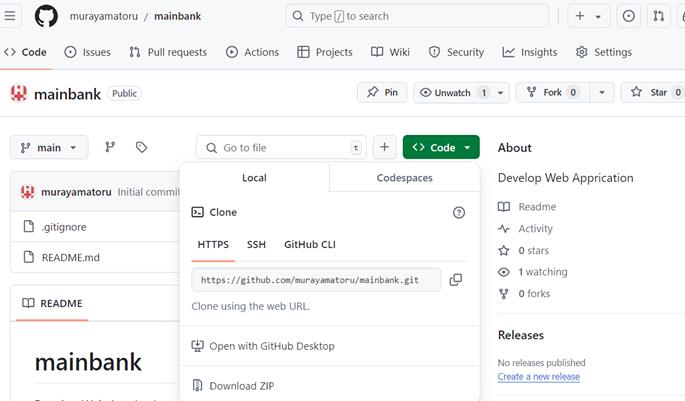
Task: Copy the clone URL to clipboard
Action: [x=456, y=280]
